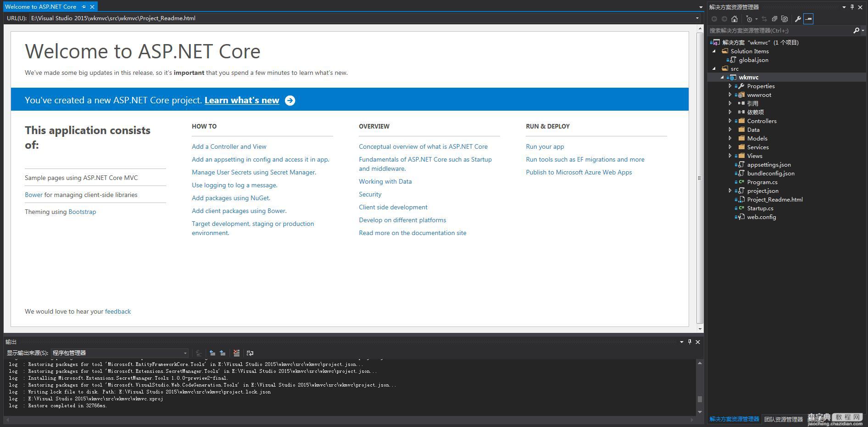
Task: Click the Home icon in Solution Explorer toolbar
Action: pyautogui.click(x=734, y=19)
